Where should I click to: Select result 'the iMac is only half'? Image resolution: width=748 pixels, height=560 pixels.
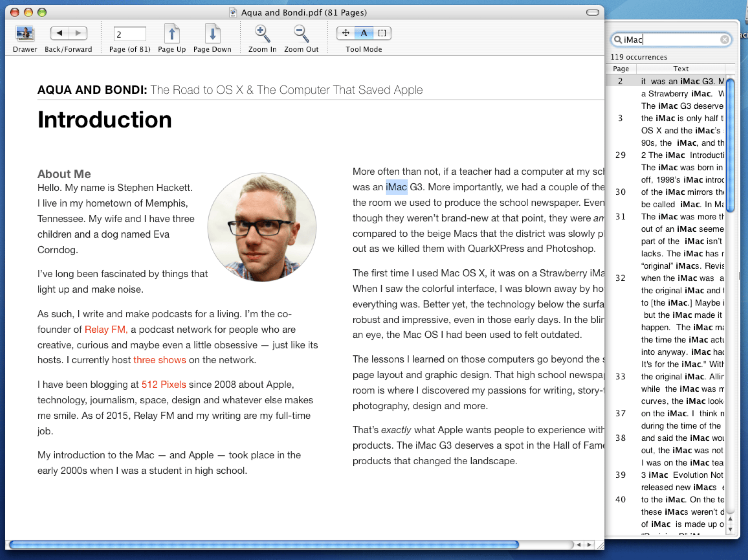[665, 118]
